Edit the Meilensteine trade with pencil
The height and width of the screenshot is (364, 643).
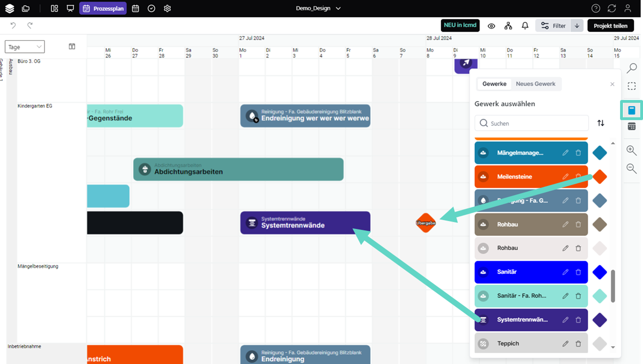(x=565, y=177)
